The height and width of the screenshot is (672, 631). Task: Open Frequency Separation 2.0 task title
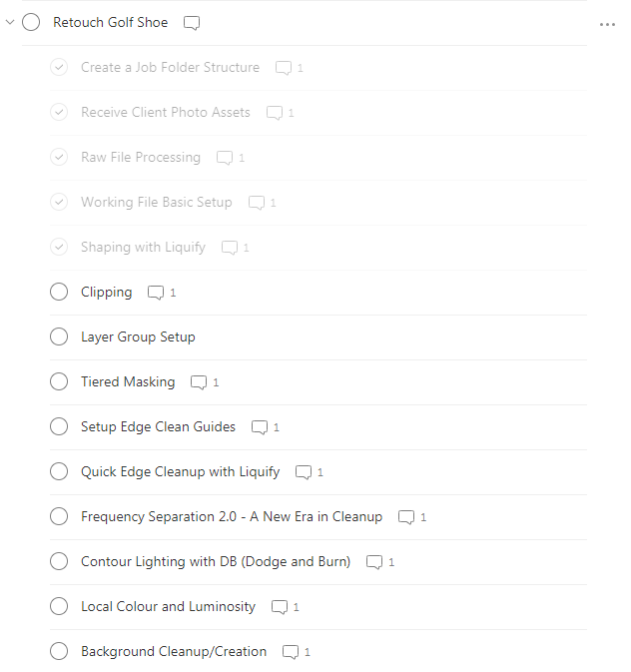[x=232, y=517]
